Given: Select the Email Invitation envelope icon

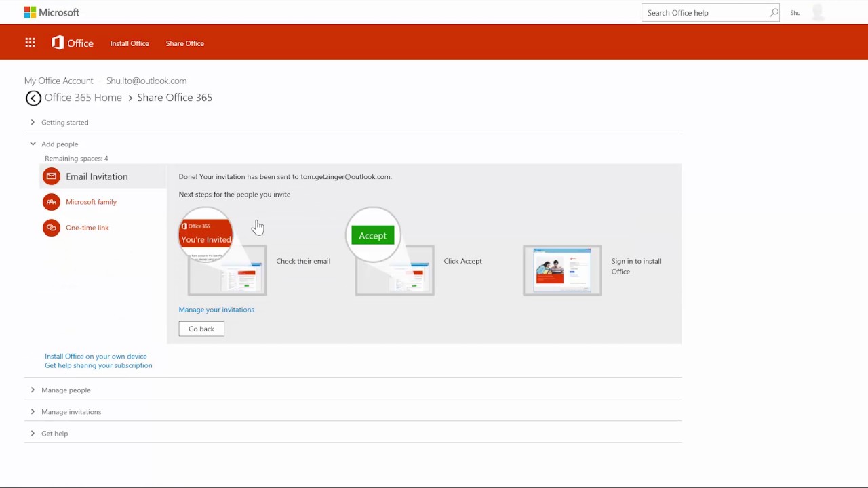Looking at the screenshot, I should [52, 176].
